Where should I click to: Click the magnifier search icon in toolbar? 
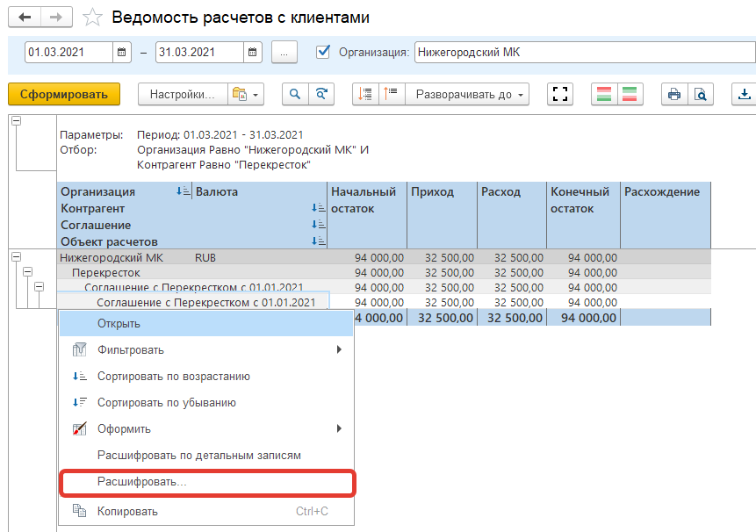click(296, 94)
